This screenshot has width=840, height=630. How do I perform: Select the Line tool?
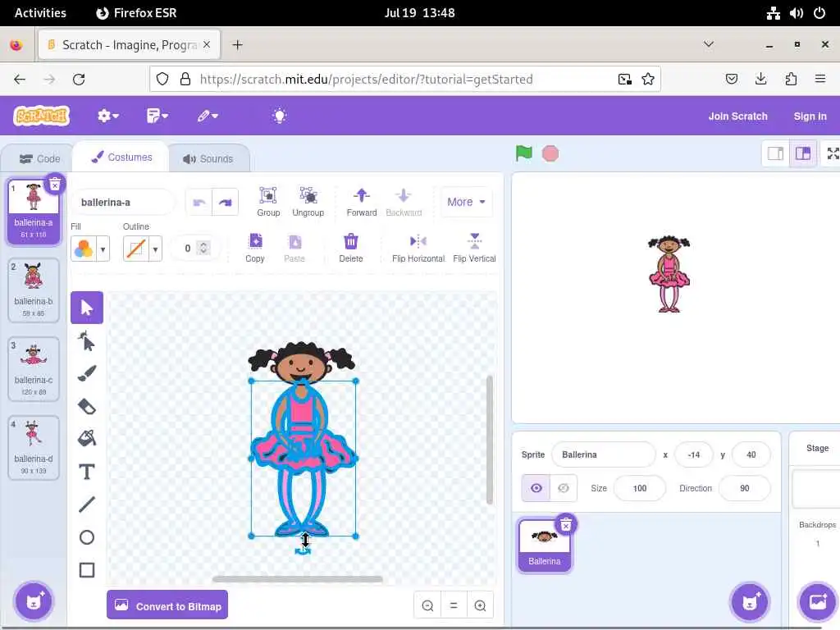point(87,504)
